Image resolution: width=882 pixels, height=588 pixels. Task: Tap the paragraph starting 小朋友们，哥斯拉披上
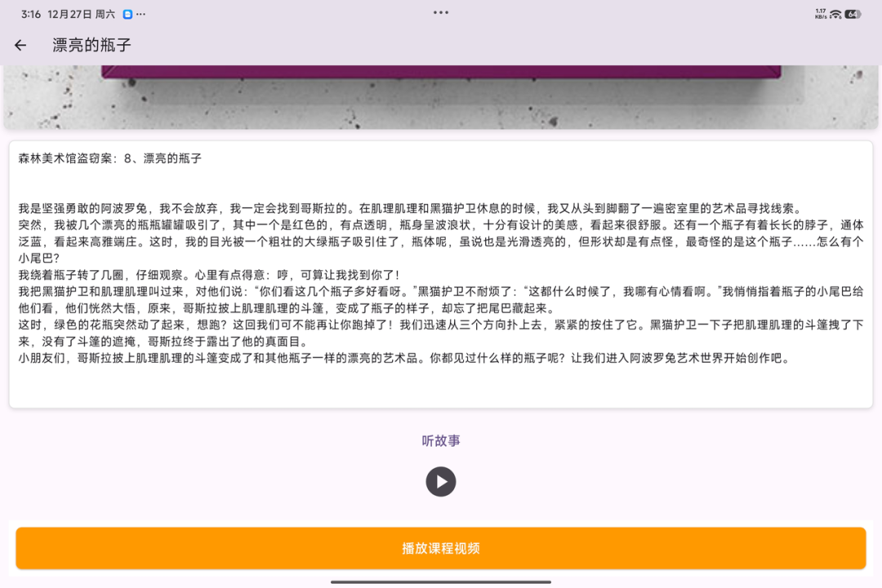[403, 358]
